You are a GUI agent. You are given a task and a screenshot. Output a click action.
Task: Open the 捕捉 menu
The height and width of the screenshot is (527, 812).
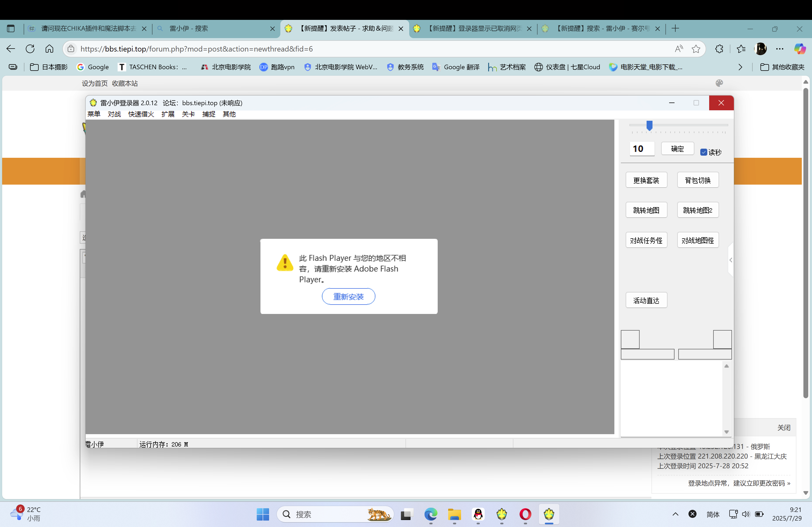(209, 114)
